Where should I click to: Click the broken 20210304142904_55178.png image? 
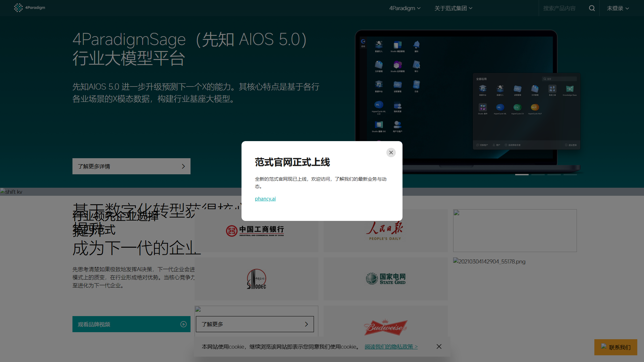[489, 261]
